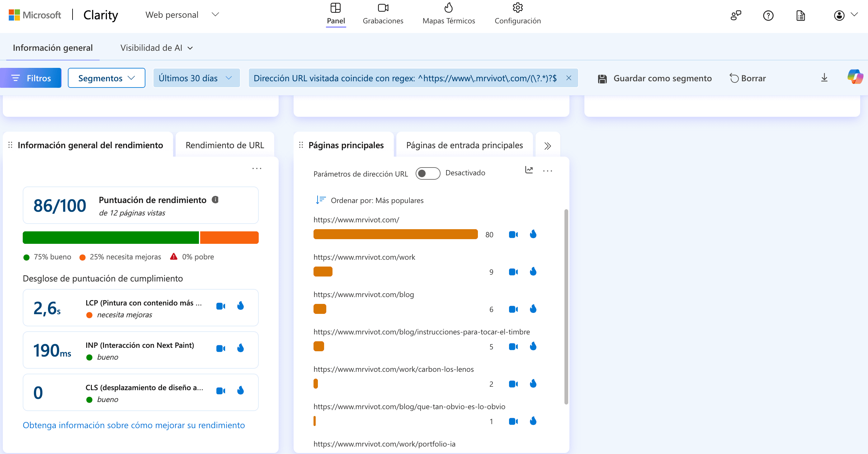View recordings for the /blog page row
Screen dimensions: 868x454
coord(513,310)
